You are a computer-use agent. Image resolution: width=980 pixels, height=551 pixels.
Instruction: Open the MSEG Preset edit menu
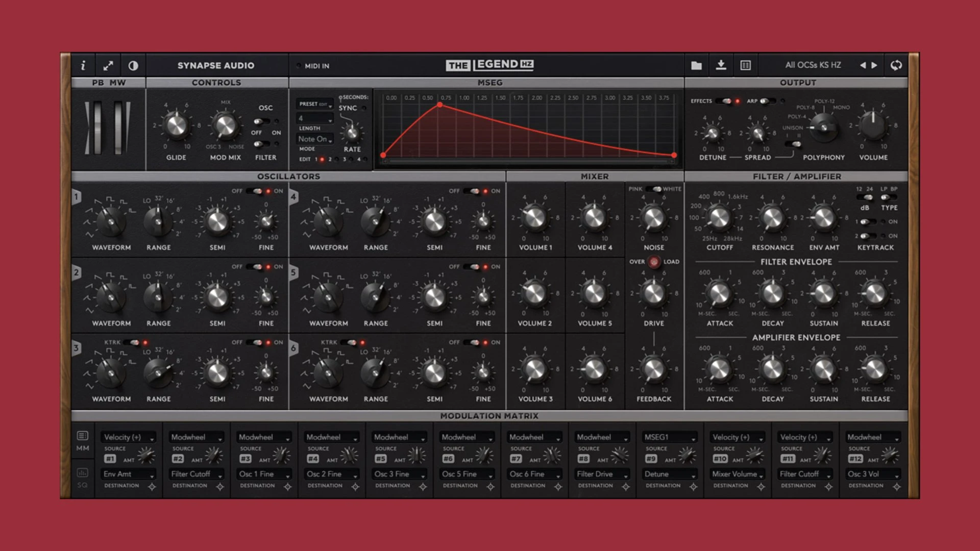315,104
